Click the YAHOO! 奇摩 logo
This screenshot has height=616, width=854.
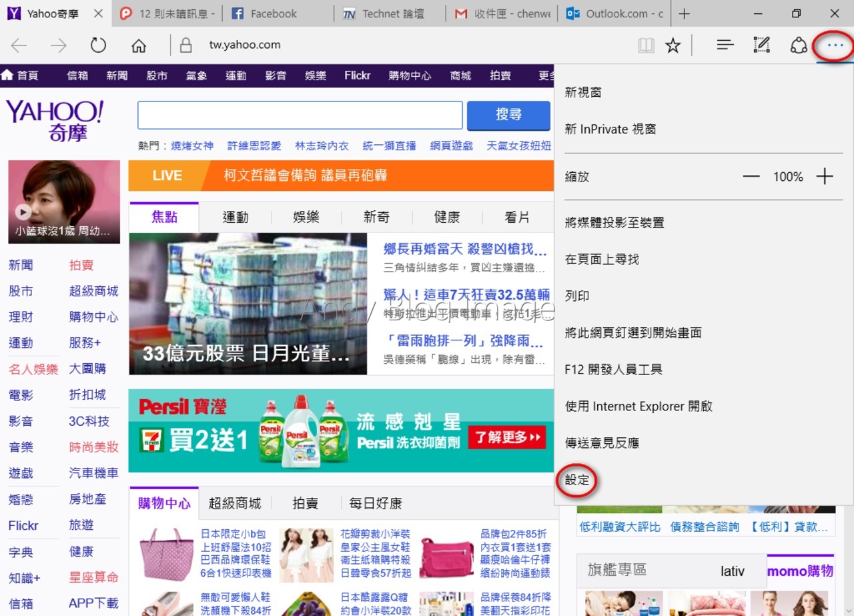(x=55, y=121)
